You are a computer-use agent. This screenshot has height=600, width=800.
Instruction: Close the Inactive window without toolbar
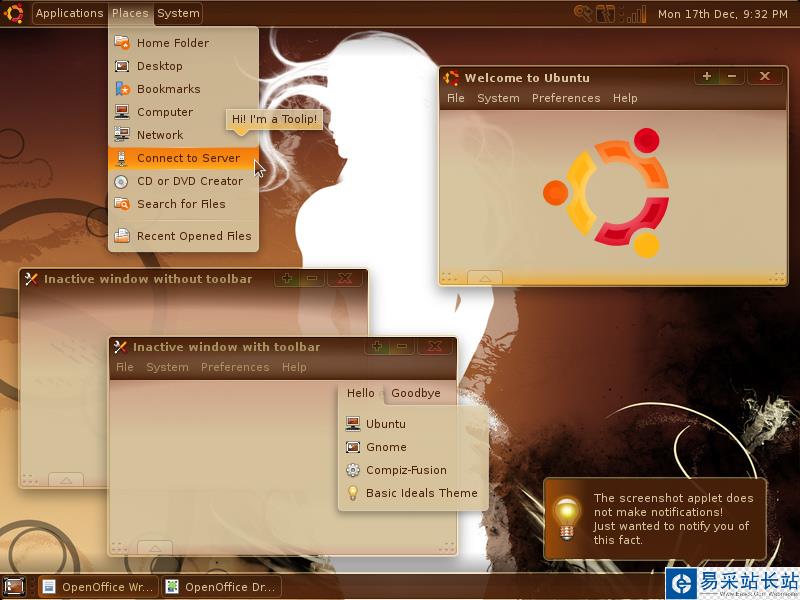pos(345,279)
